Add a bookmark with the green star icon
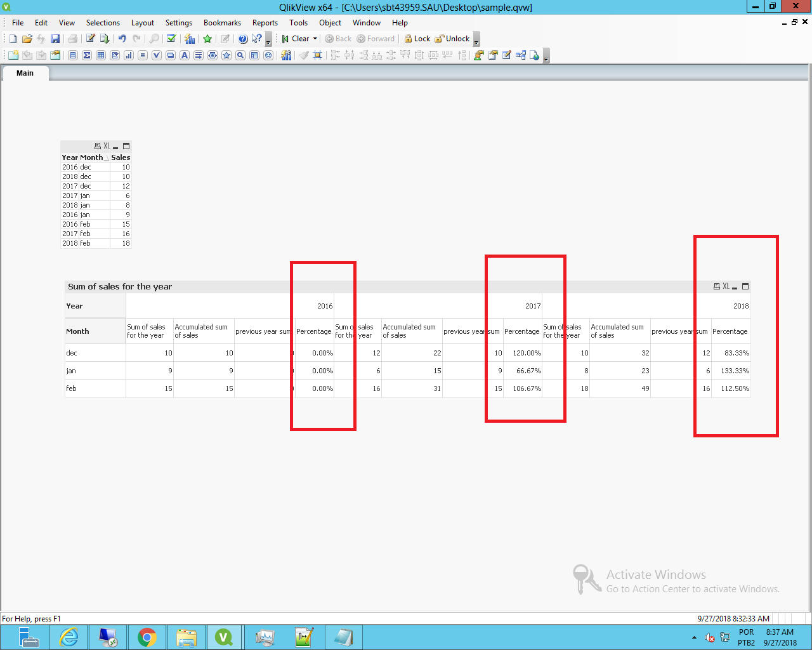The image size is (812, 650). (207, 39)
